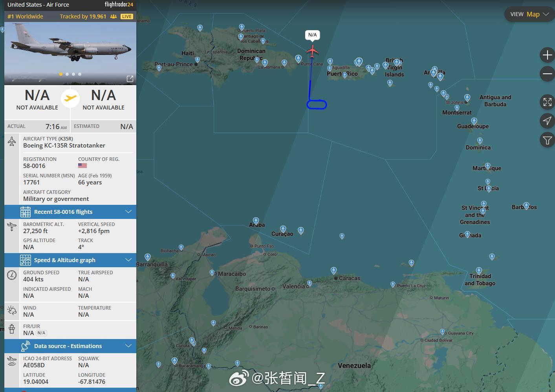Click the data source satellite dish icon
This screenshot has width=555, height=392.
pyautogui.click(x=26, y=346)
